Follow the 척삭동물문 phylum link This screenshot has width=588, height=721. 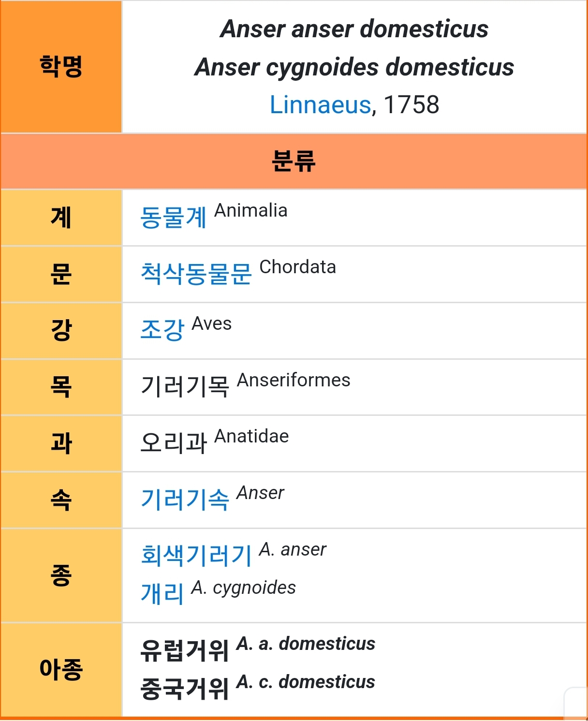tap(196, 274)
